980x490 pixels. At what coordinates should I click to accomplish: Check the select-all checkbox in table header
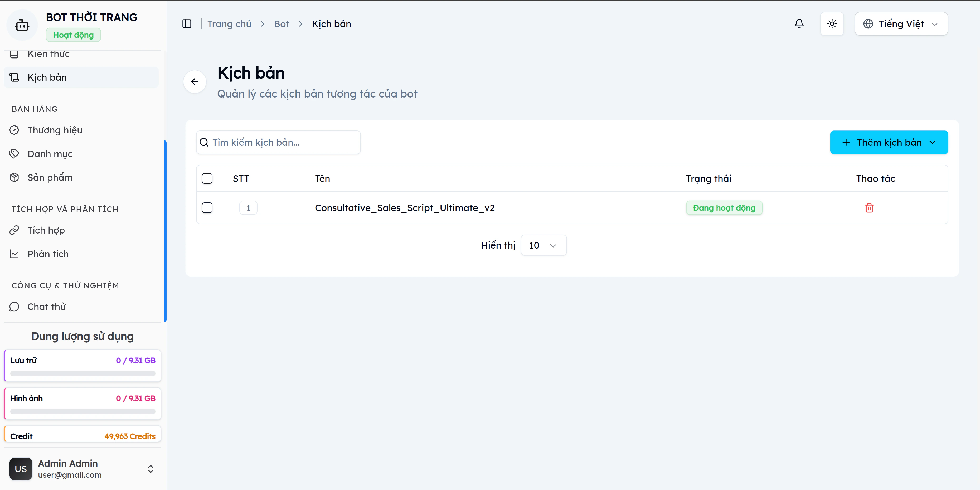207,178
